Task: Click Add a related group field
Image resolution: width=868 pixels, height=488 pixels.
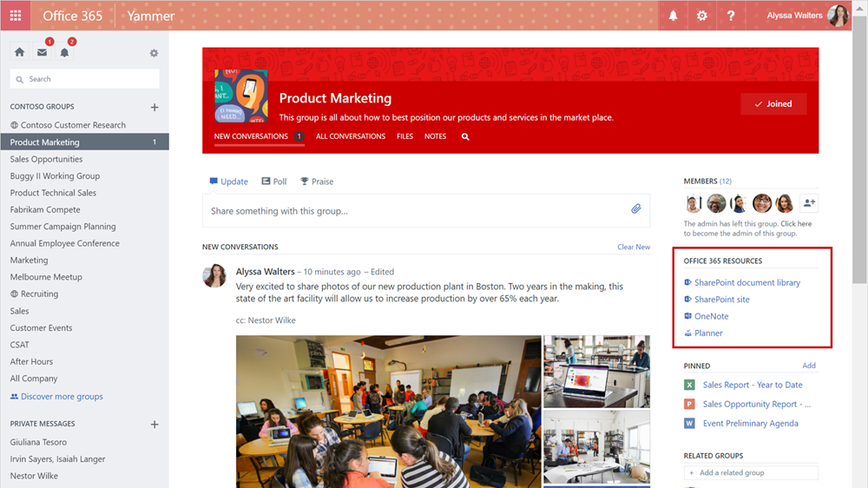Action: [751, 472]
